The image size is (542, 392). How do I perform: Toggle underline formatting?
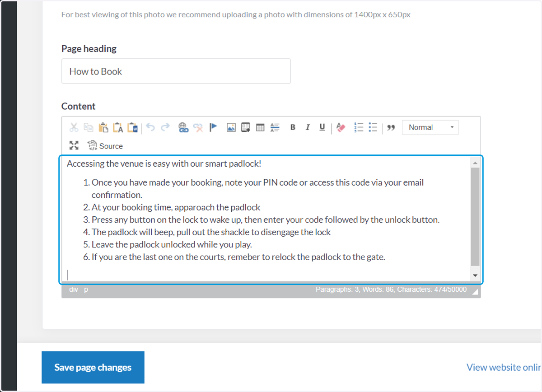322,127
